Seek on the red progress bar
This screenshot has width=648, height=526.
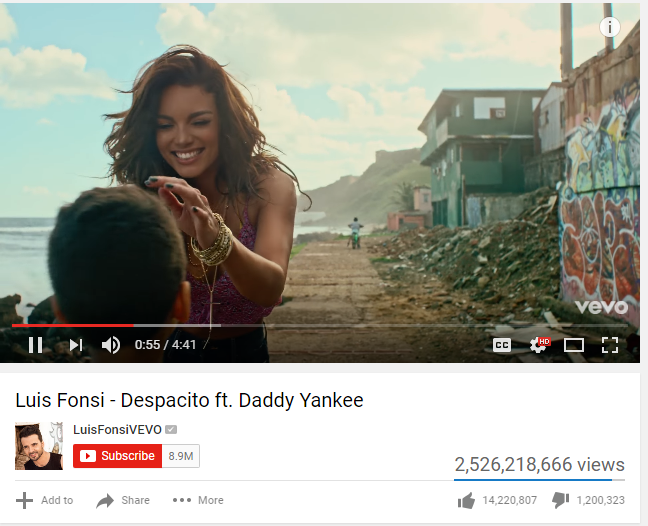coord(73,326)
